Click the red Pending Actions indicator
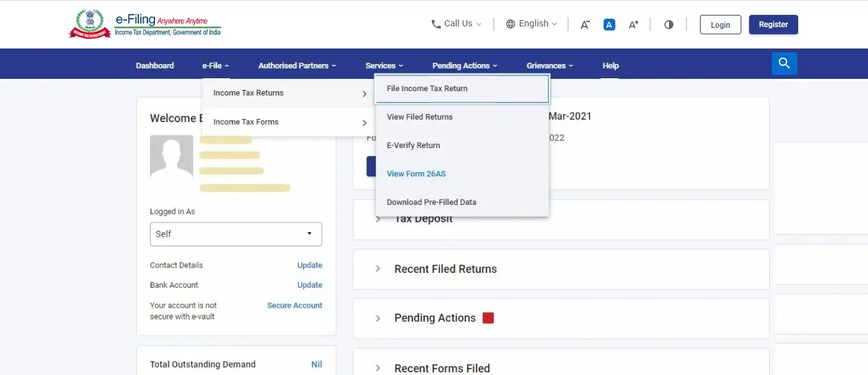Viewport: 868px width, 375px height. (488, 317)
